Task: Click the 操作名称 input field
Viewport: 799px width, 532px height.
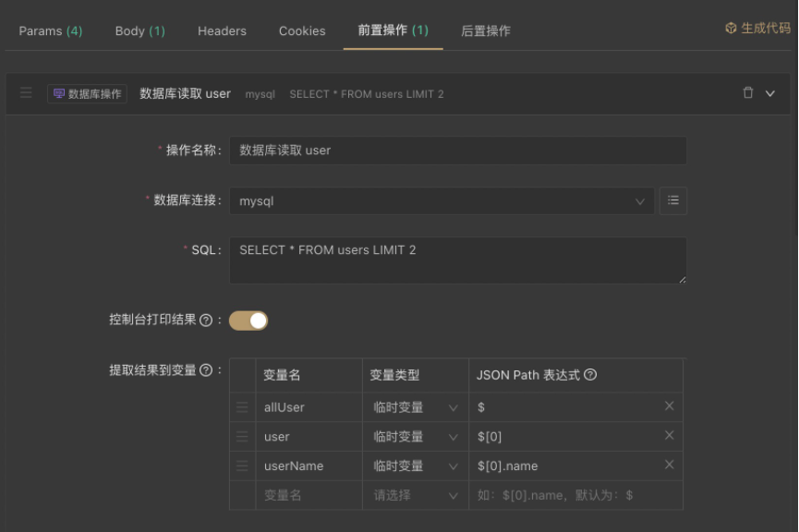Action: tap(457, 151)
